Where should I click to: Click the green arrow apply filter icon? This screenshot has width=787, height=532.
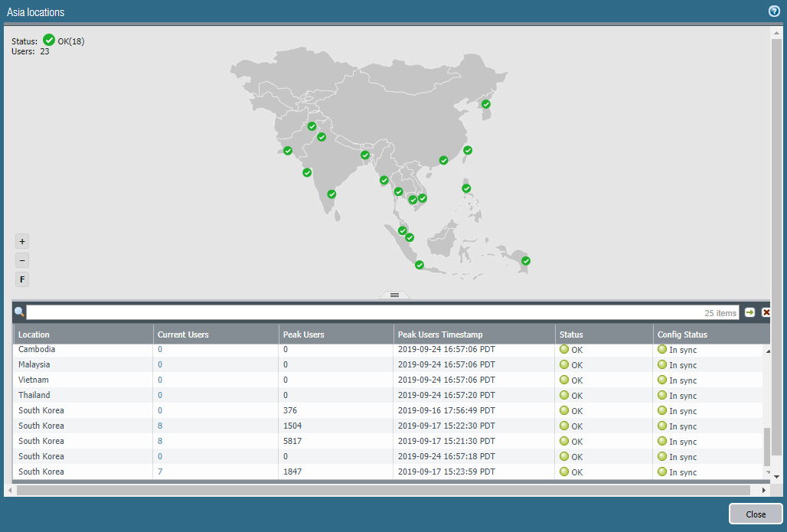tap(750, 312)
